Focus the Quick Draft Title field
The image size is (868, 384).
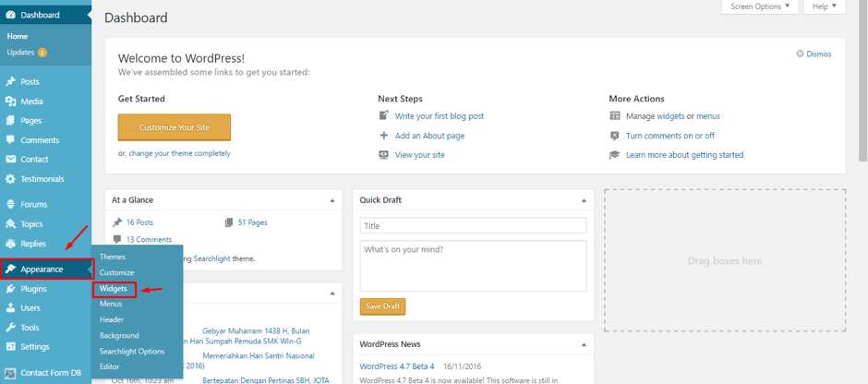pyautogui.click(x=474, y=226)
